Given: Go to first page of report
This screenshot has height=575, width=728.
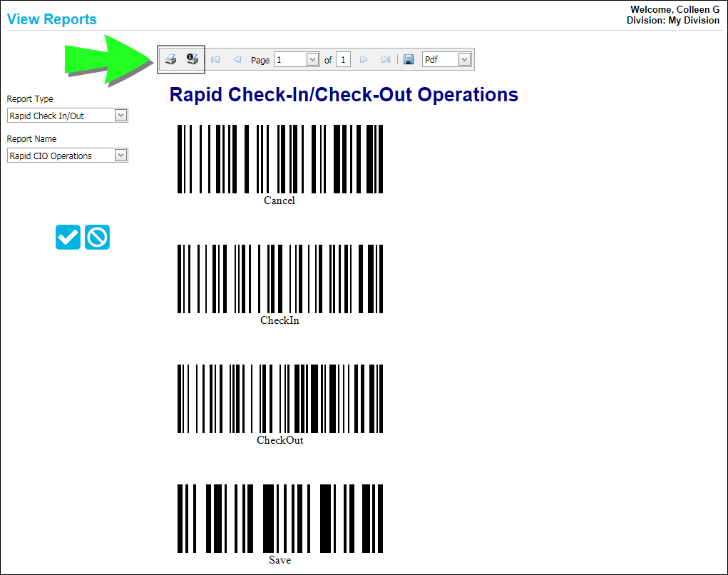Looking at the screenshot, I should pos(215,59).
